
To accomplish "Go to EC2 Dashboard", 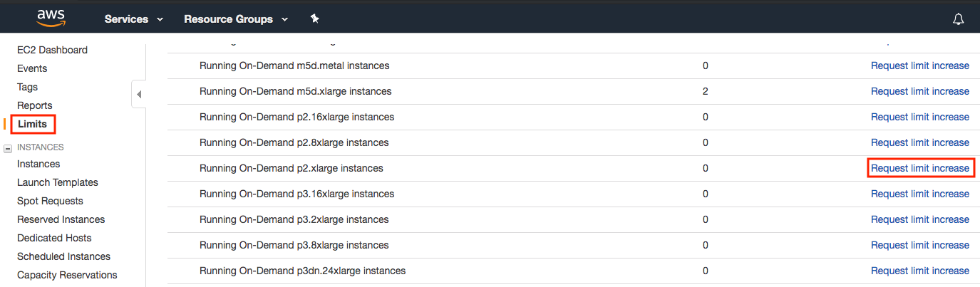I will click(x=52, y=50).
